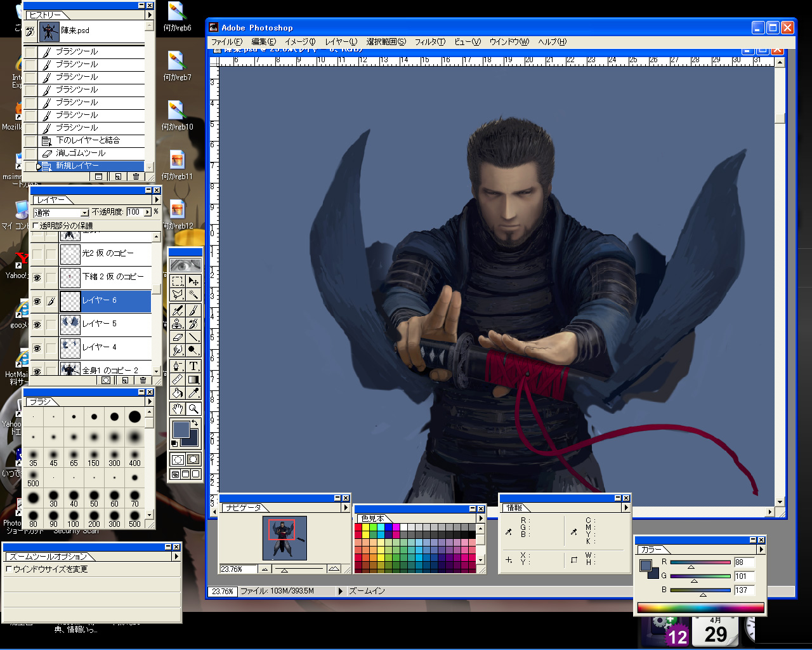The image size is (812, 650).
Task: Choose the History Brush tool
Action: 193,324
